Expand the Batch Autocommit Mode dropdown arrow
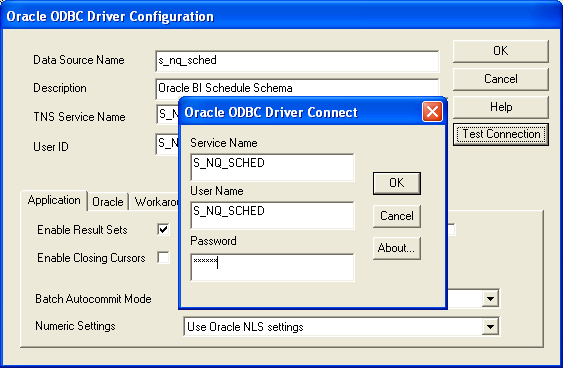 point(490,298)
